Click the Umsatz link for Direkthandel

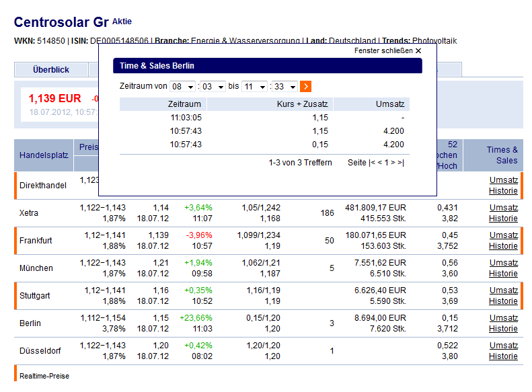click(x=503, y=180)
